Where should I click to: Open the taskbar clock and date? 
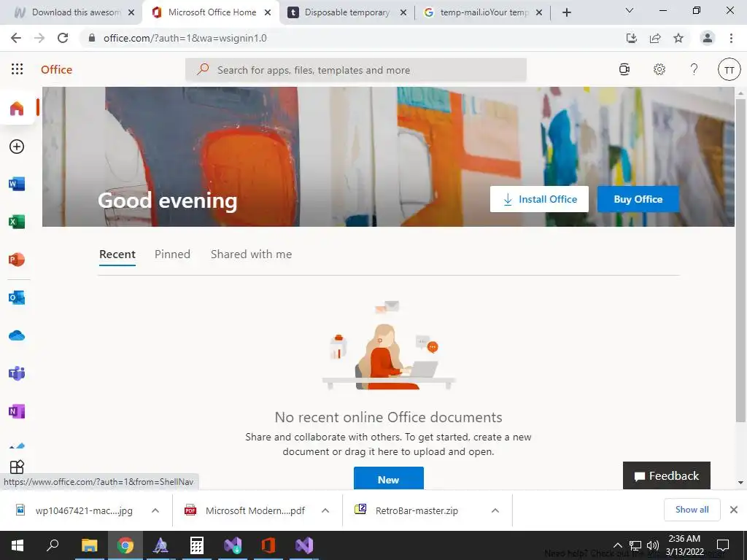[684, 545]
